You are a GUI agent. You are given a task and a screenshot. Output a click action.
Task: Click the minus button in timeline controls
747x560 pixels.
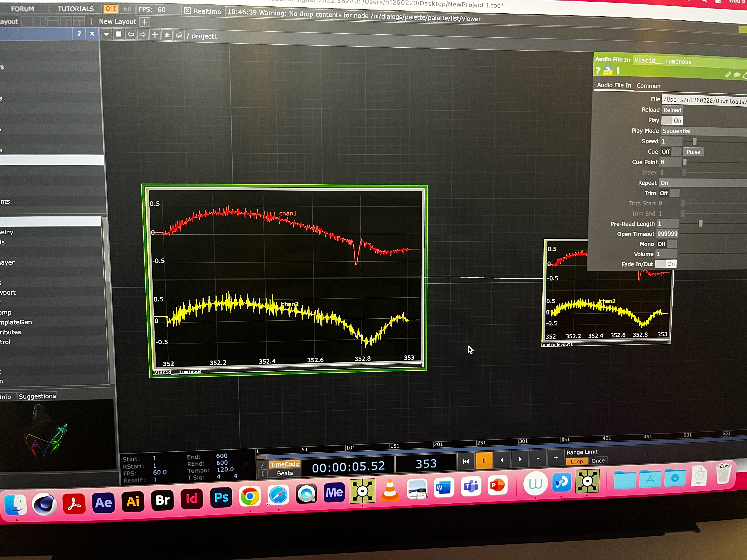pyautogui.click(x=538, y=458)
